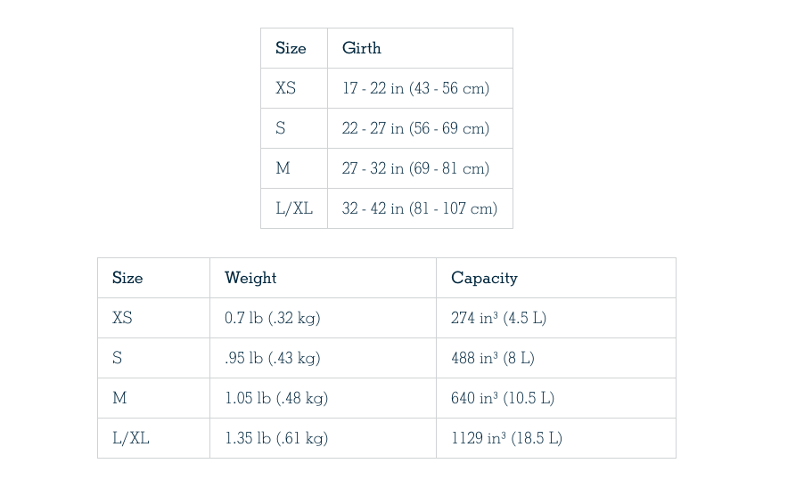
Task: Select the 274 in³ capacity cell
Action: (498, 318)
